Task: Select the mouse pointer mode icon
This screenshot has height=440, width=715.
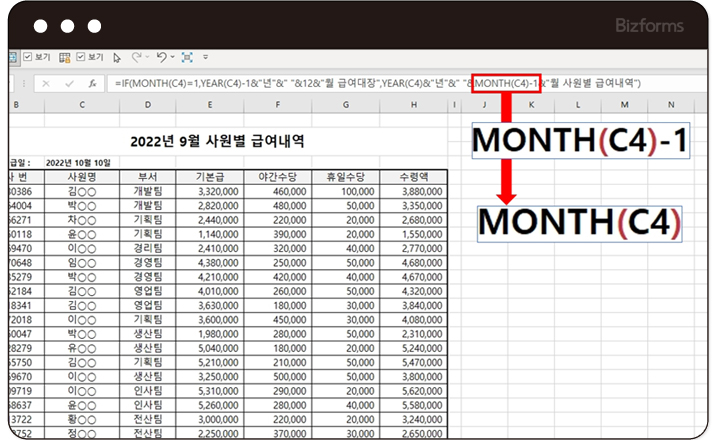Action: 117,58
